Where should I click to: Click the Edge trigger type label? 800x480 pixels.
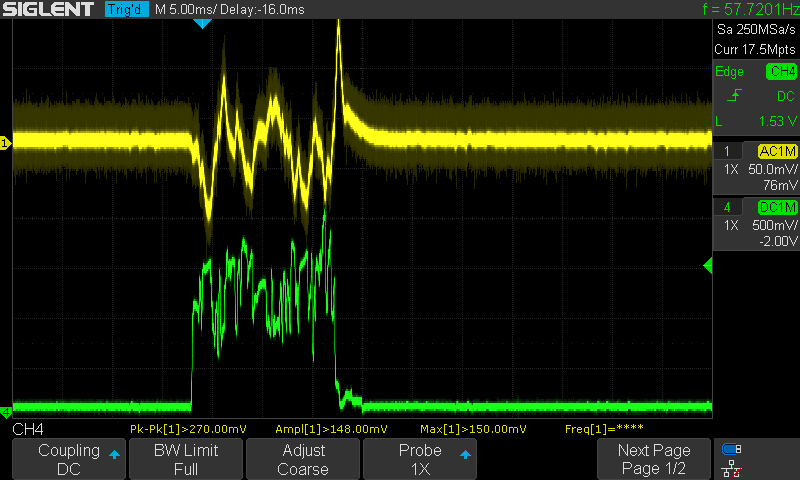729,71
